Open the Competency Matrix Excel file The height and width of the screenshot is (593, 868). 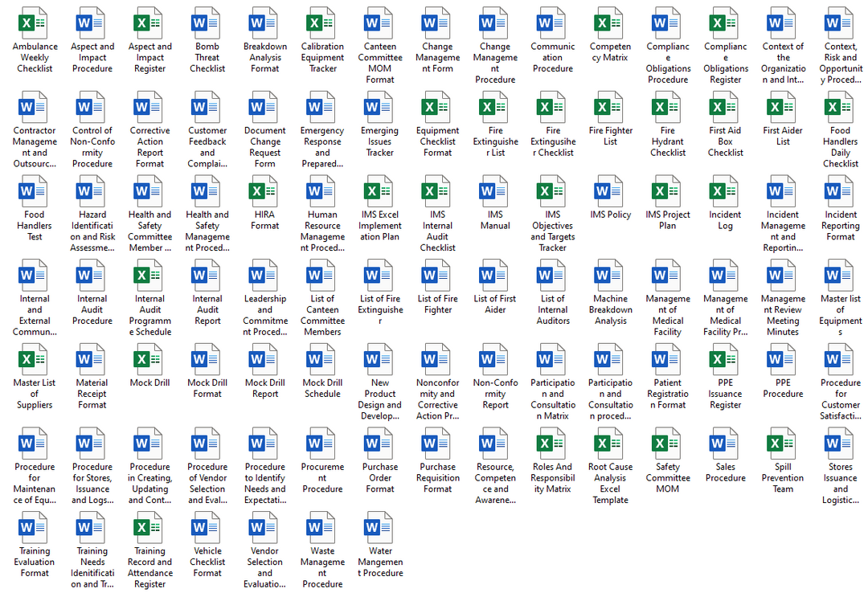click(610, 23)
